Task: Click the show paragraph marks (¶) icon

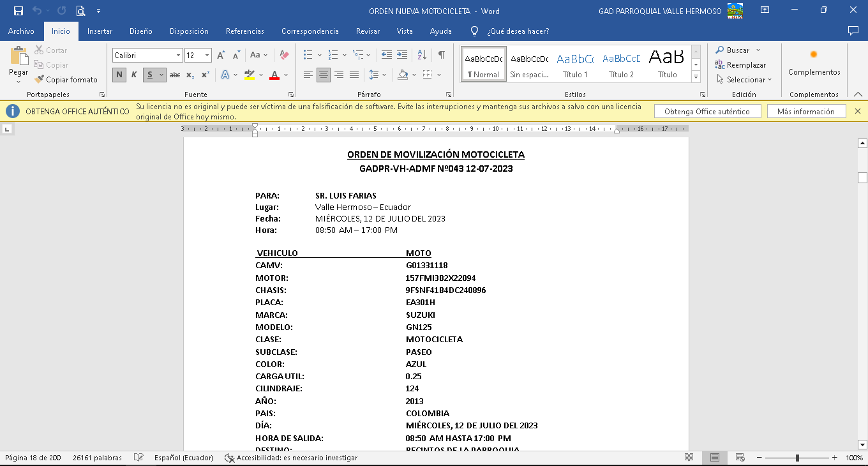Action: click(x=441, y=56)
